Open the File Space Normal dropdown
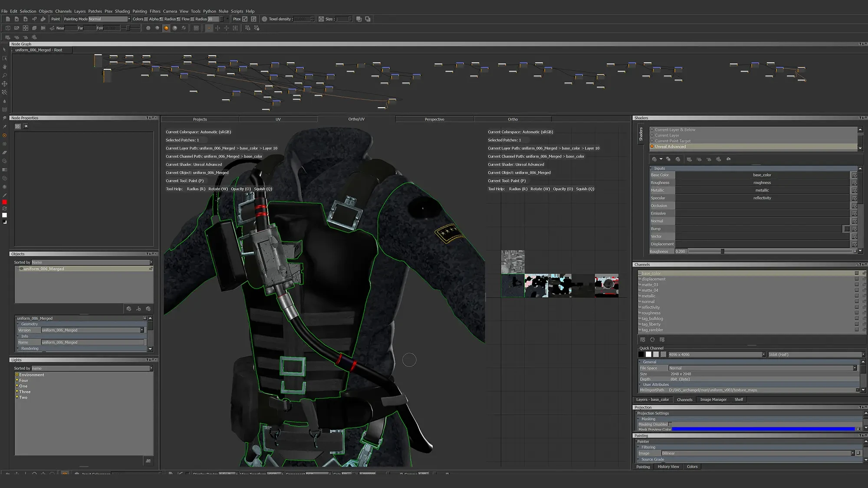Viewport: 868px width, 488px height. (763, 368)
